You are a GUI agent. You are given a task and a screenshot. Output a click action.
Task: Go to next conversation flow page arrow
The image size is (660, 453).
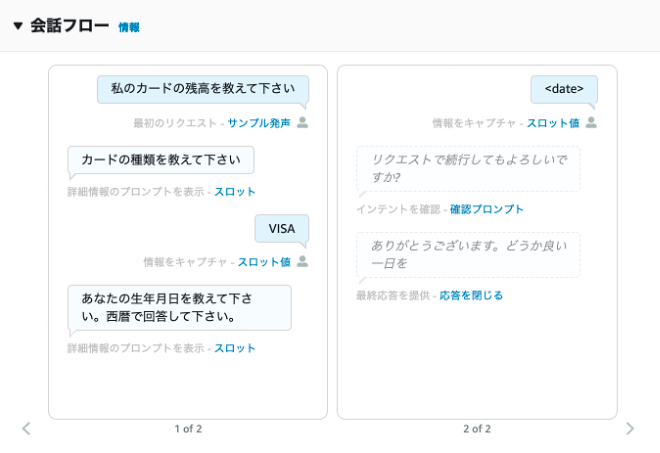630,429
